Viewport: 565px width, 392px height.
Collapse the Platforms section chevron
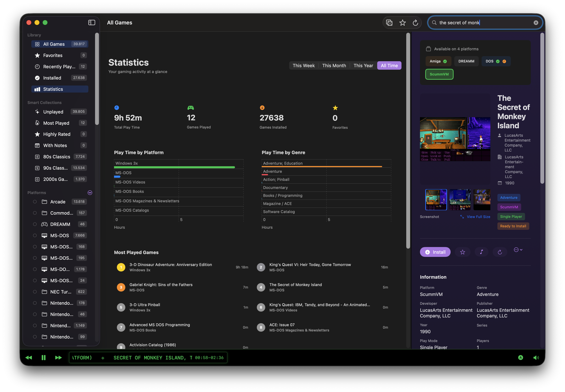tap(90, 192)
